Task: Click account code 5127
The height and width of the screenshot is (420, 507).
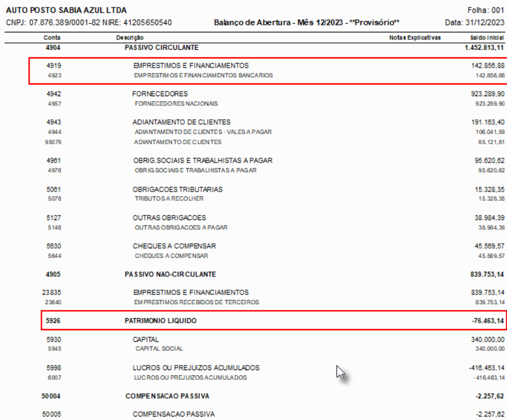Action: pyautogui.click(x=54, y=218)
